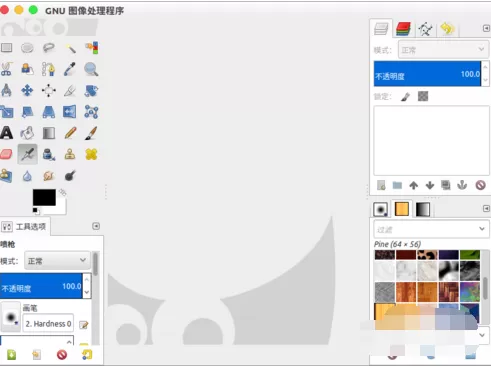491x366 pixels.
Task: Select the Fuzzy Select magic wand tool
Action: (70, 48)
